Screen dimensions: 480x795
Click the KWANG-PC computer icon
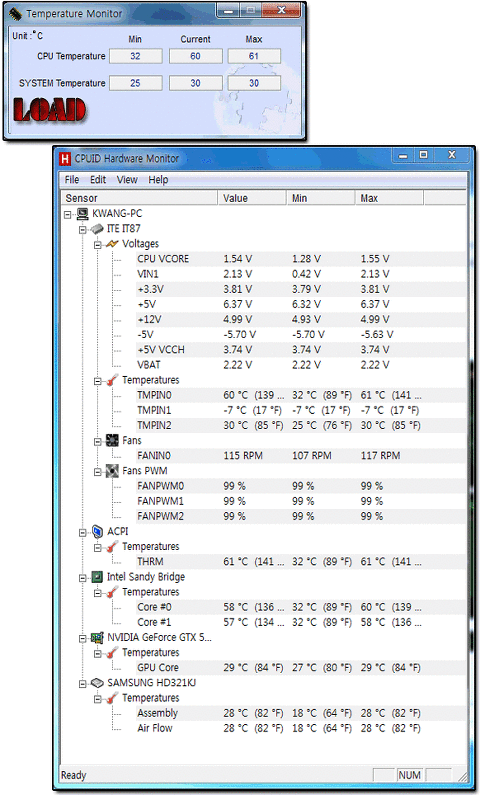coord(83,213)
